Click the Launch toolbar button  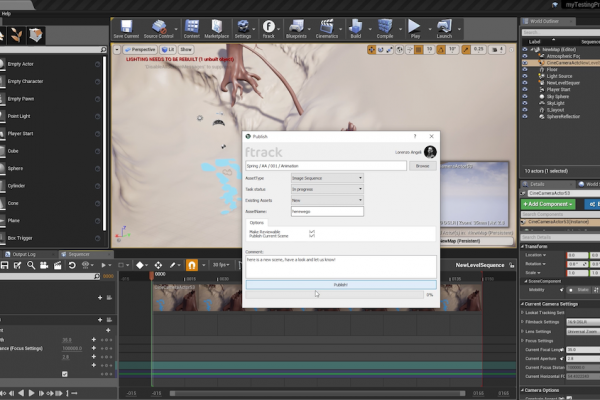[x=444, y=29]
